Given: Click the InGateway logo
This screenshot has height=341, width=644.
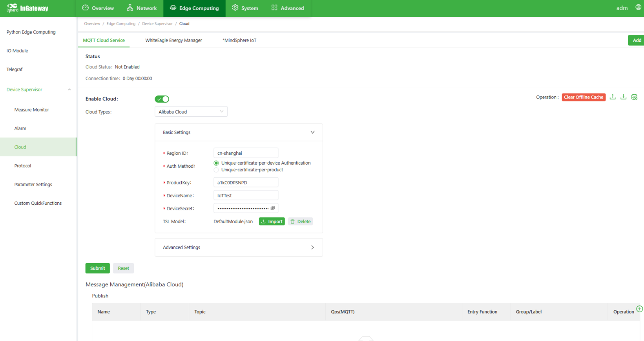Looking at the screenshot, I should pyautogui.click(x=27, y=8).
